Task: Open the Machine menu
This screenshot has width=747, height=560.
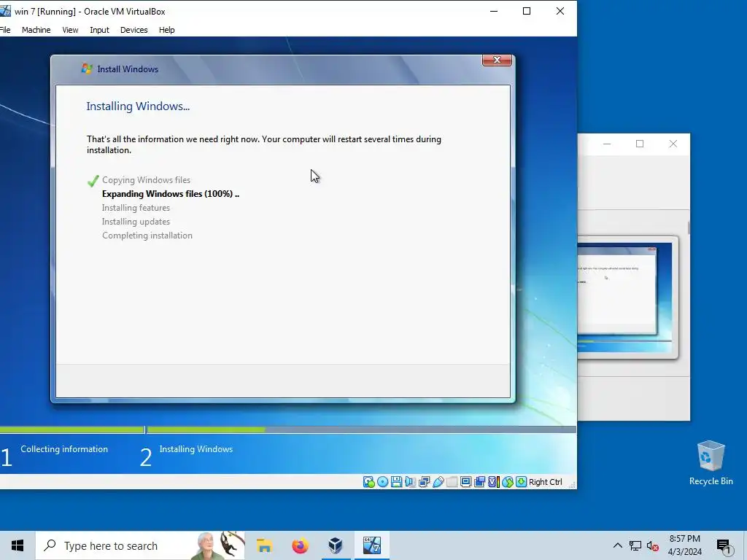Action: (x=36, y=29)
